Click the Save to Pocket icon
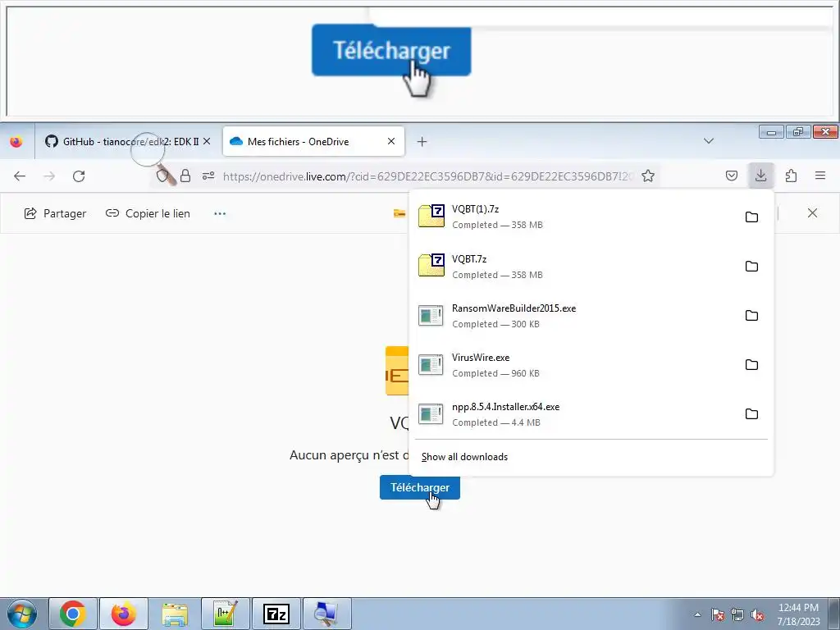This screenshot has height=630, width=840. point(731,176)
